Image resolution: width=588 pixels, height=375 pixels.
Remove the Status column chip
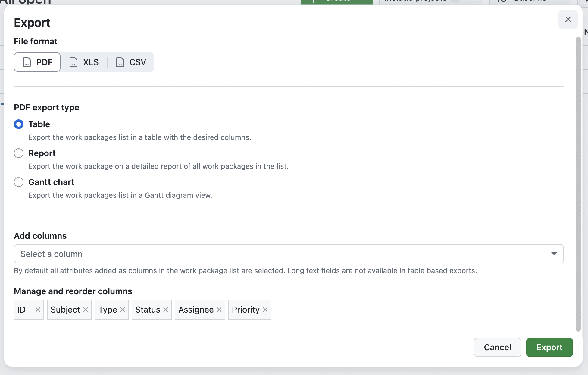[165, 310]
